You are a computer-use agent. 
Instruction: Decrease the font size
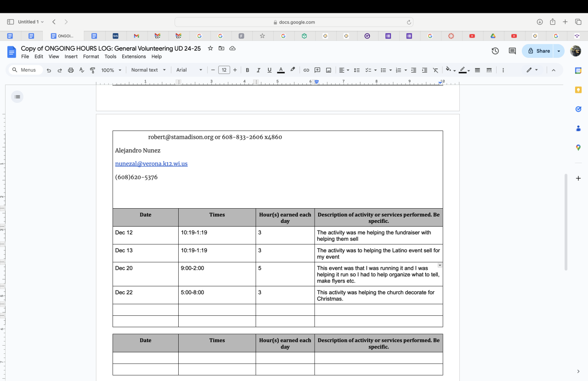click(x=213, y=70)
